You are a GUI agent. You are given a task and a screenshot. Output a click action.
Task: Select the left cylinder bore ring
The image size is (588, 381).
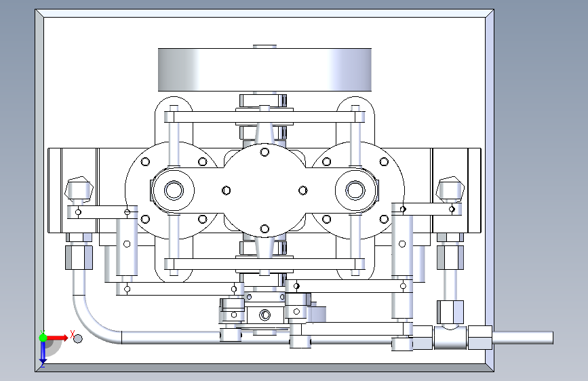pos(174,190)
